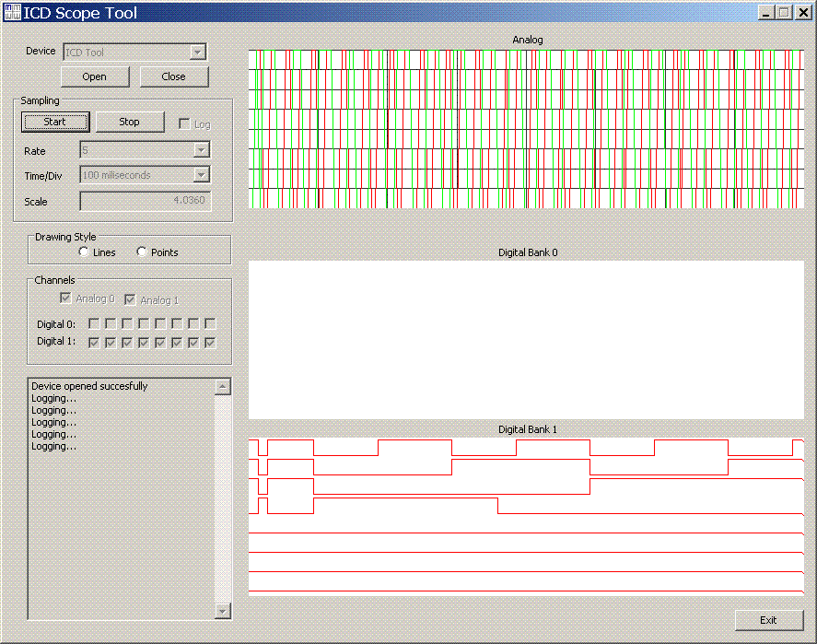
Task: Select 'Device opened succesfully' log line
Action: pyautogui.click(x=89, y=386)
